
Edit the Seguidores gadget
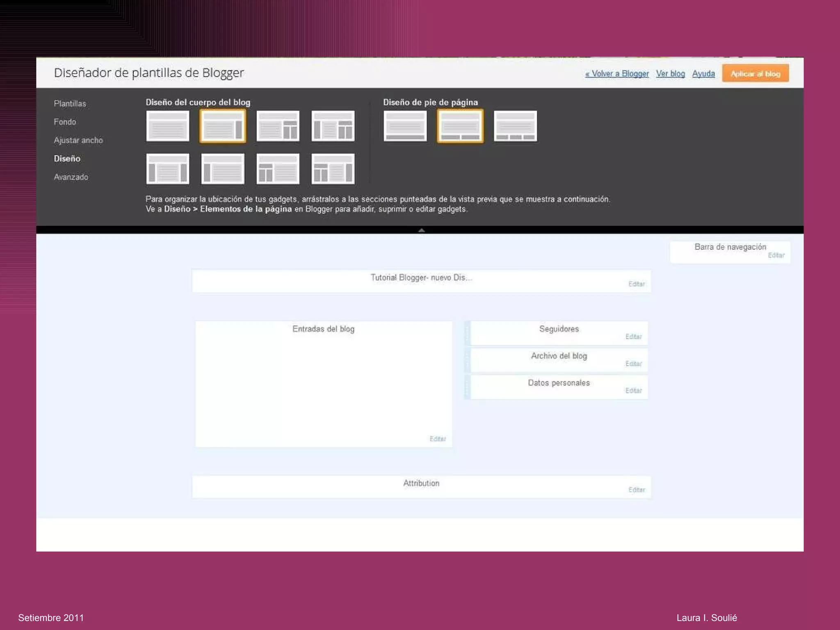[633, 337]
